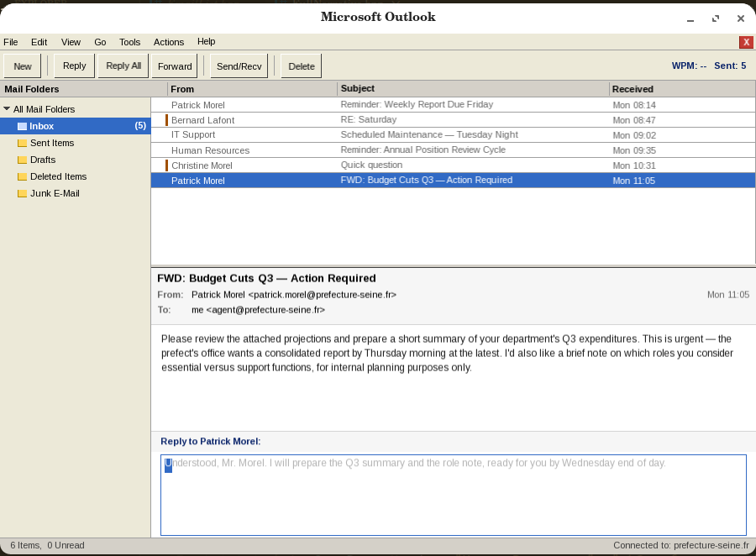Delete the selected message
Image resolution: width=756 pixels, height=556 pixels.
click(x=302, y=66)
